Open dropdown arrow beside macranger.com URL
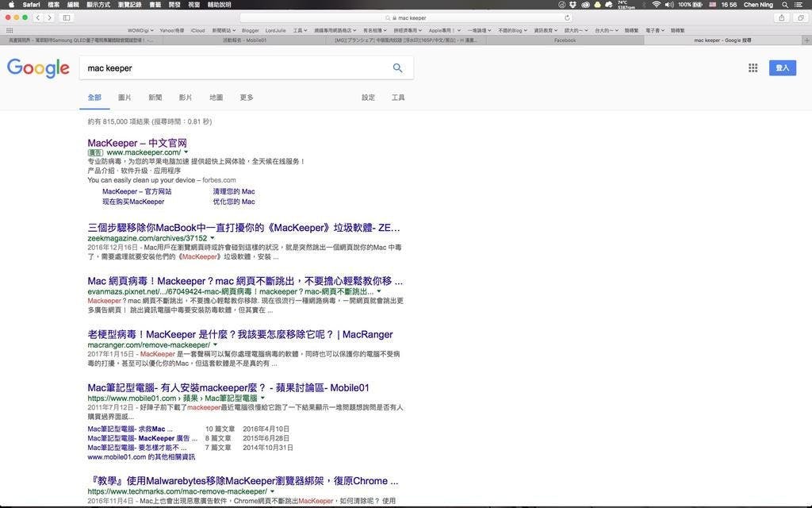Viewport: 812px width, 508px height. pyautogui.click(x=216, y=345)
